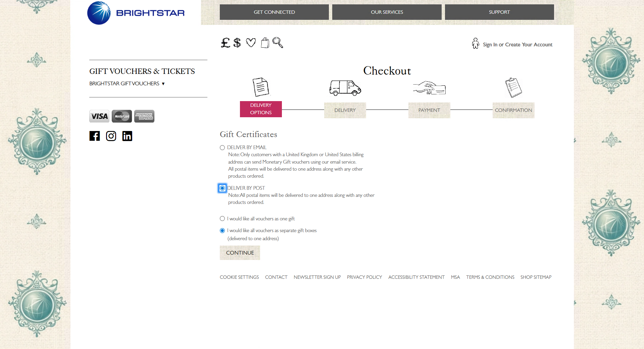Screen dimensions: 644x349
Task: View cart via the shopping bag icon
Action: click(265, 43)
